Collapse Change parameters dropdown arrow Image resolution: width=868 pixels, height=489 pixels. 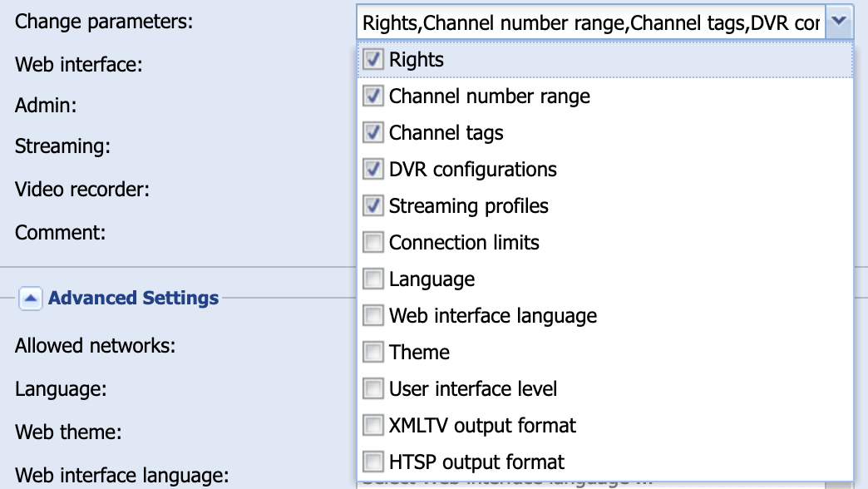pos(841,22)
